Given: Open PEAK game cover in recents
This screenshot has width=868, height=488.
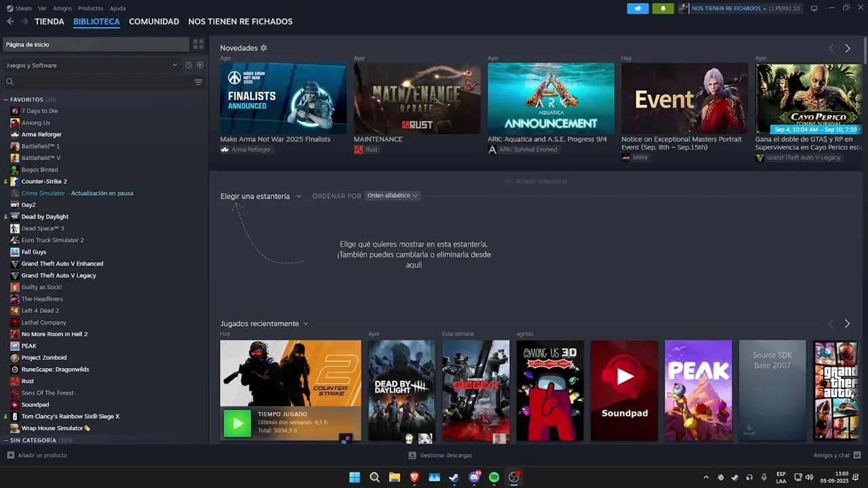Looking at the screenshot, I should tap(698, 391).
